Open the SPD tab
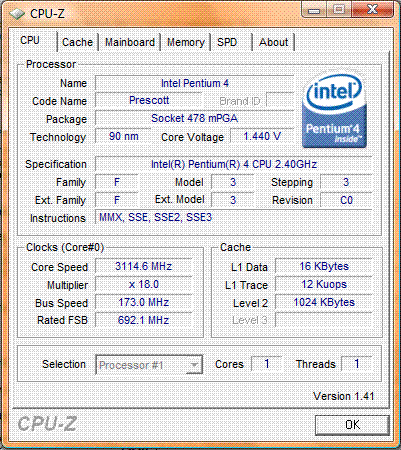The height and width of the screenshot is (450, 401). pos(227,42)
